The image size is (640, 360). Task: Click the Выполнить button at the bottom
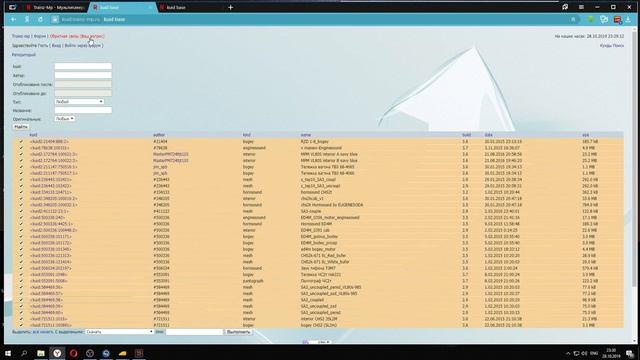pyautogui.click(x=238, y=332)
